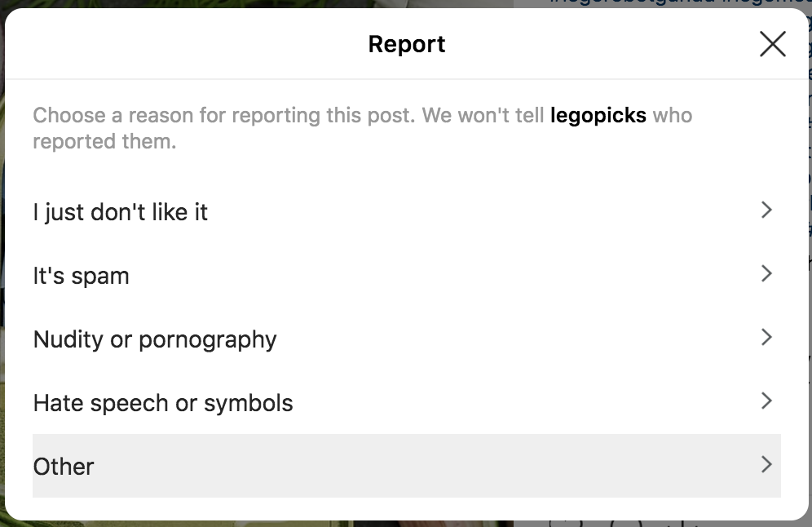Click the "Report" dialog title
The height and width of the screenshot is (527, 812).
(407, 44)
